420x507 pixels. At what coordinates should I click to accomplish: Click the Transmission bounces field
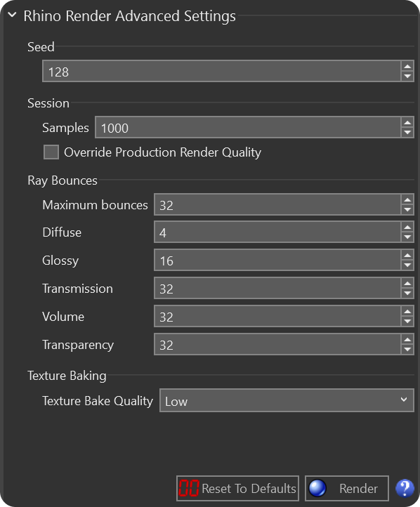277,288
